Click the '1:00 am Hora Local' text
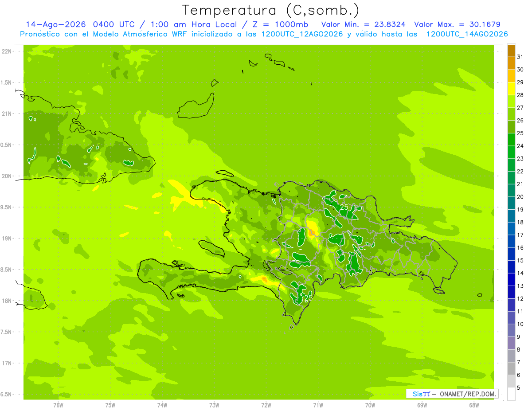 (x=194, y=24)
